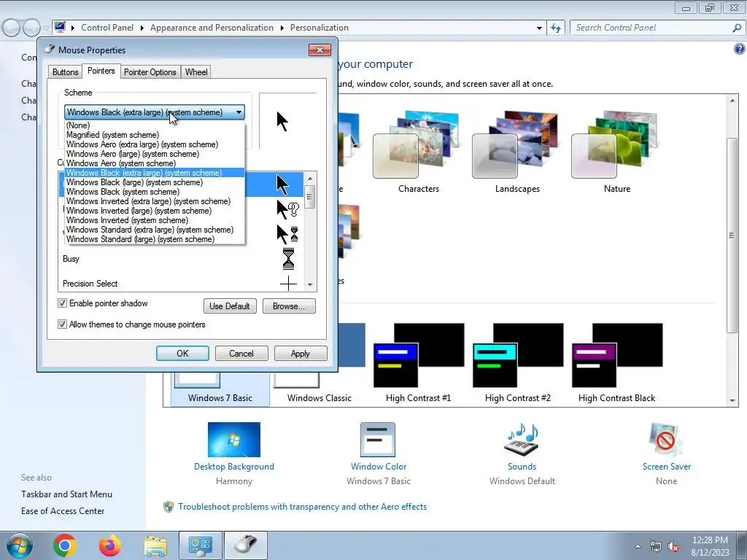Choose Windows Inverted (system scheme) option

(x=155, y=220)
